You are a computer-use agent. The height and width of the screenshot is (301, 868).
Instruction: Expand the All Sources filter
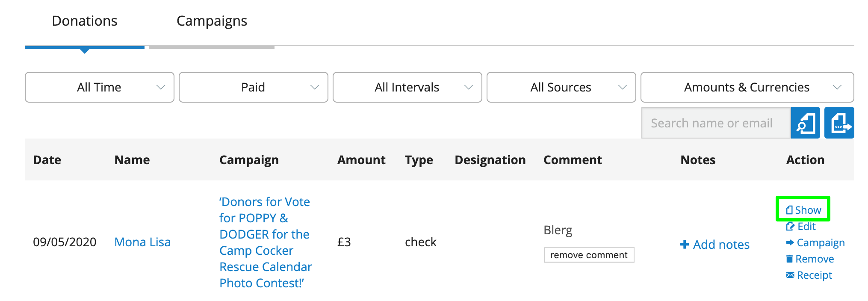[561, 87]
